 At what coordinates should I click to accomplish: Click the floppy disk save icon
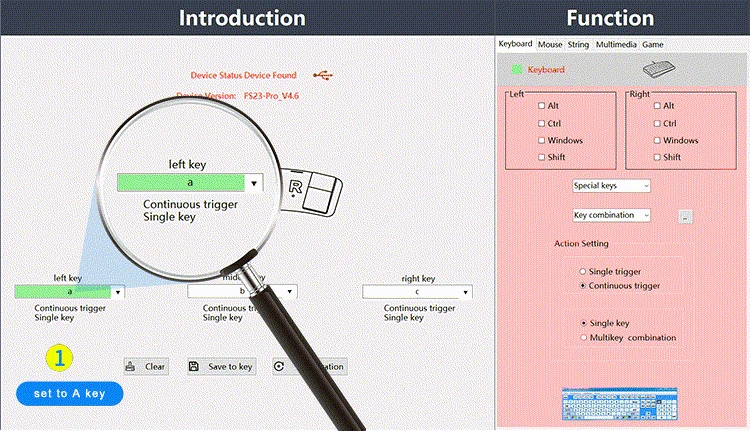coord(194,366)
